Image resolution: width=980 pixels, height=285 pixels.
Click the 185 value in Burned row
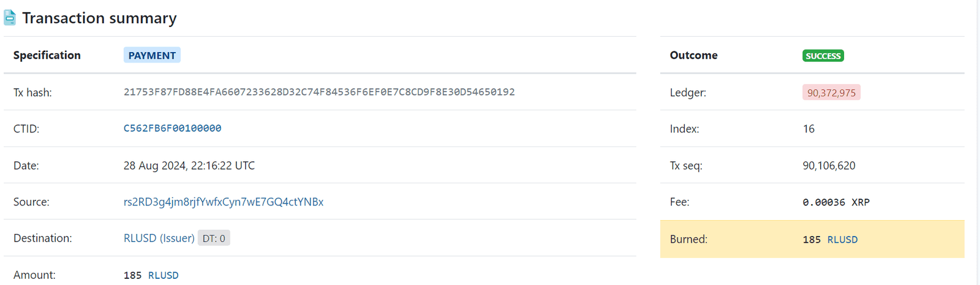point(812,240)
